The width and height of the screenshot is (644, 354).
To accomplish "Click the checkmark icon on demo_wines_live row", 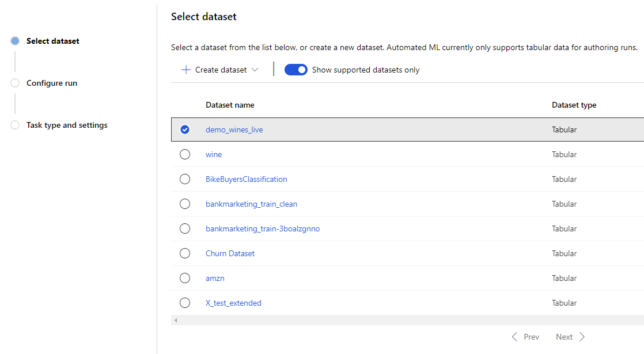I will click(185, 129).
